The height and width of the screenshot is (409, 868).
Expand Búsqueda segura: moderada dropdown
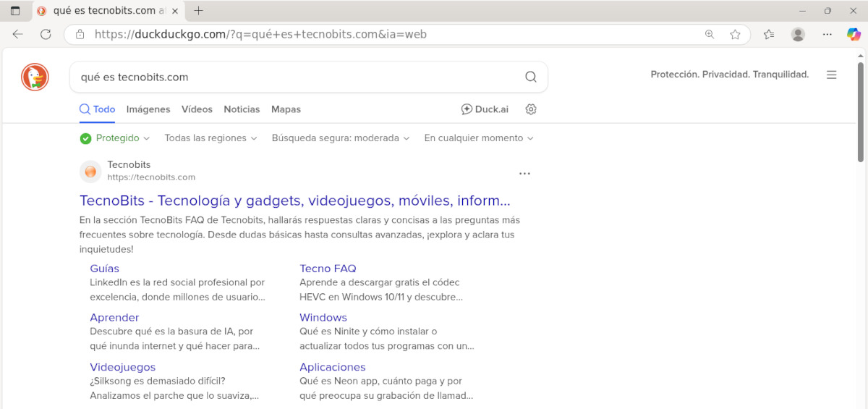[x=340, y=138]
